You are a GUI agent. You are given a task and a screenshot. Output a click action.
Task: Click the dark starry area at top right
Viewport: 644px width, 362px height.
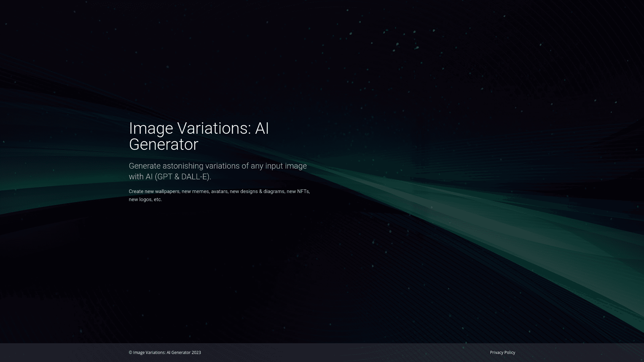pos(537,50)
